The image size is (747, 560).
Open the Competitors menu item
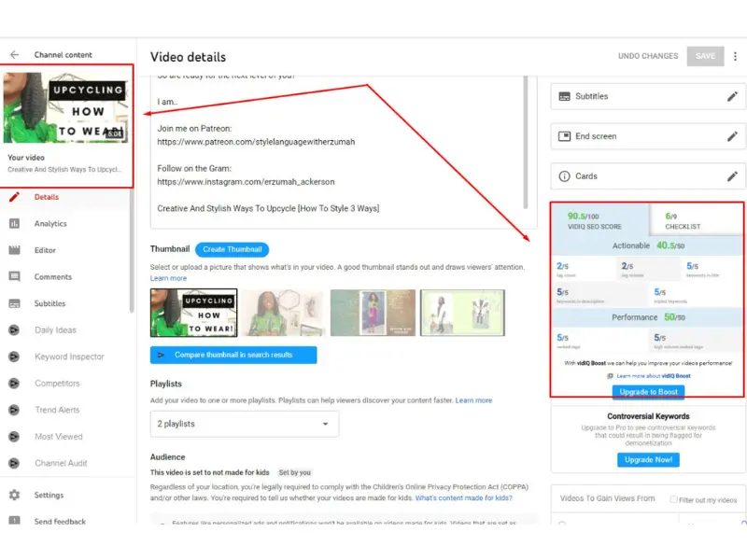coord(57,384)
